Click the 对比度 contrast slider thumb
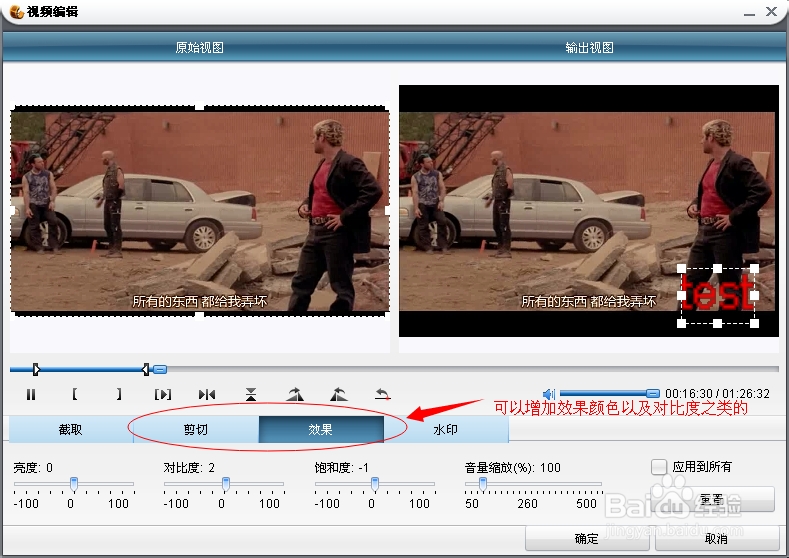The width and height of the screenshot is (789, 558). pos(226,484)
